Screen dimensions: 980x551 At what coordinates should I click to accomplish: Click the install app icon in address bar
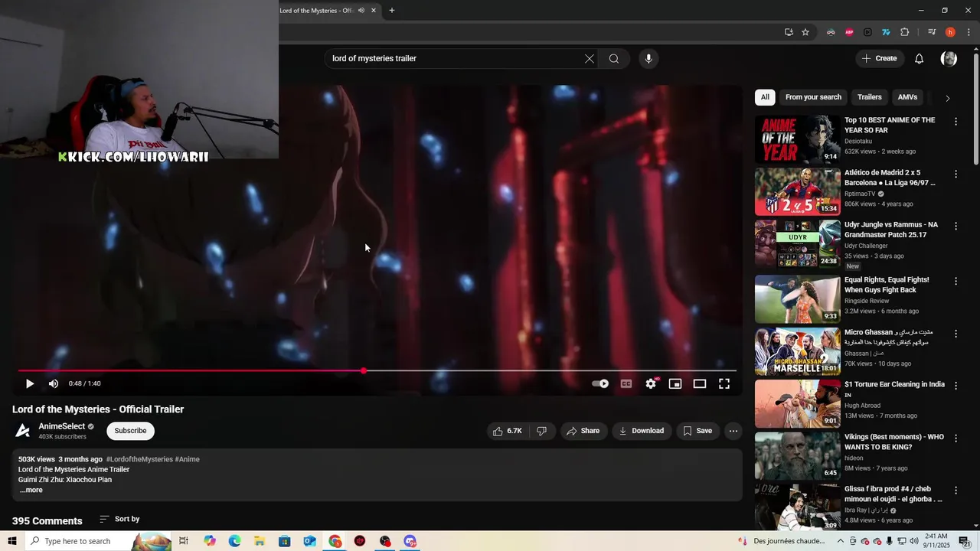789,32
